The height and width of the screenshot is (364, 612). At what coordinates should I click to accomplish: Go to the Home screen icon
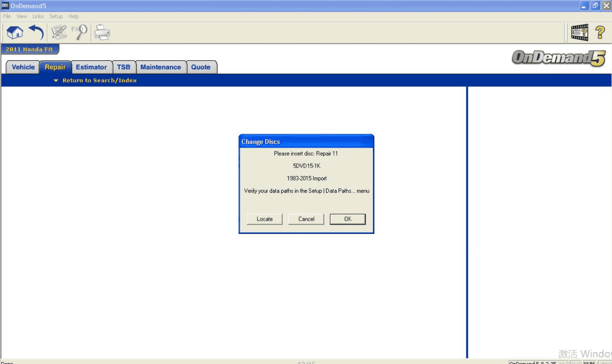tap(15, 32)
